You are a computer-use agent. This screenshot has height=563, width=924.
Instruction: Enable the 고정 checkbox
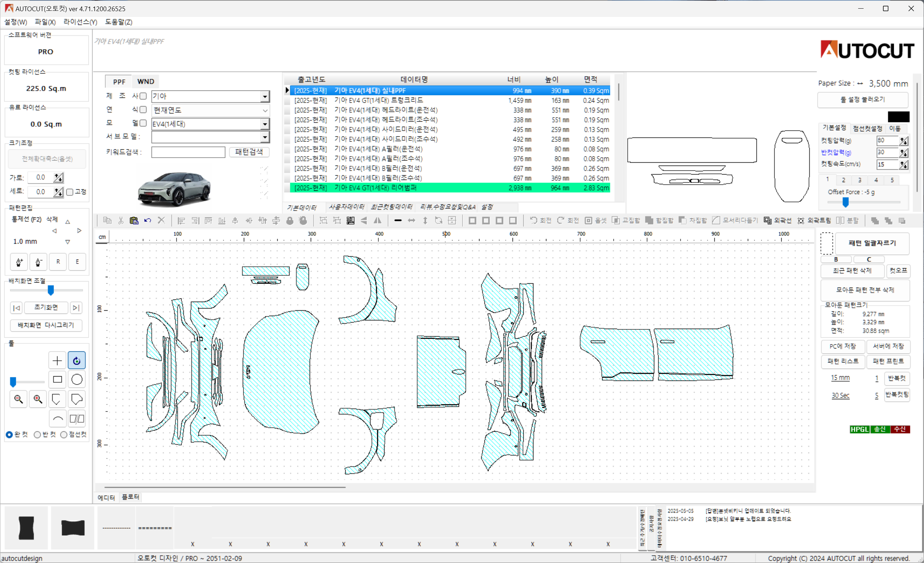[x=70, y=192]
